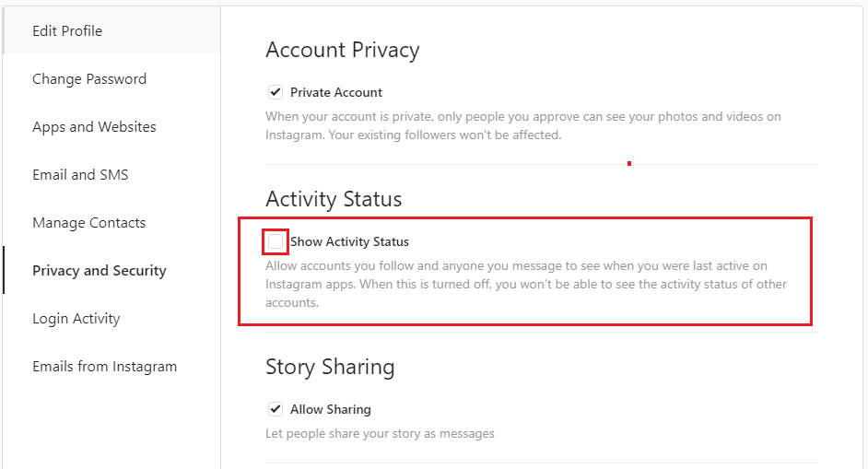
Task: Click the activity status description paragraph
Action: point(525,284)
